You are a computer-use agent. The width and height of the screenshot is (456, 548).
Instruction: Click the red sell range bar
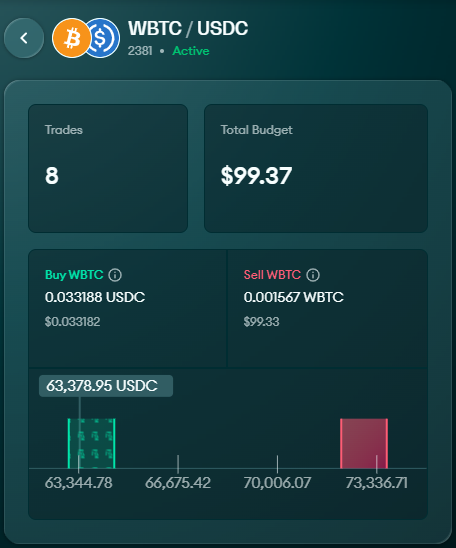[x=364, y=443]
